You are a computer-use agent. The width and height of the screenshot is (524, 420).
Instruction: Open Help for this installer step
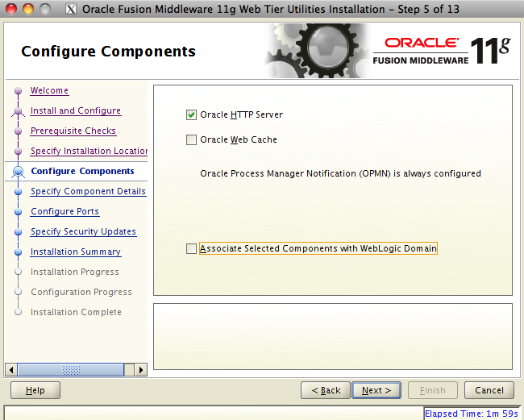click(35, 390)
